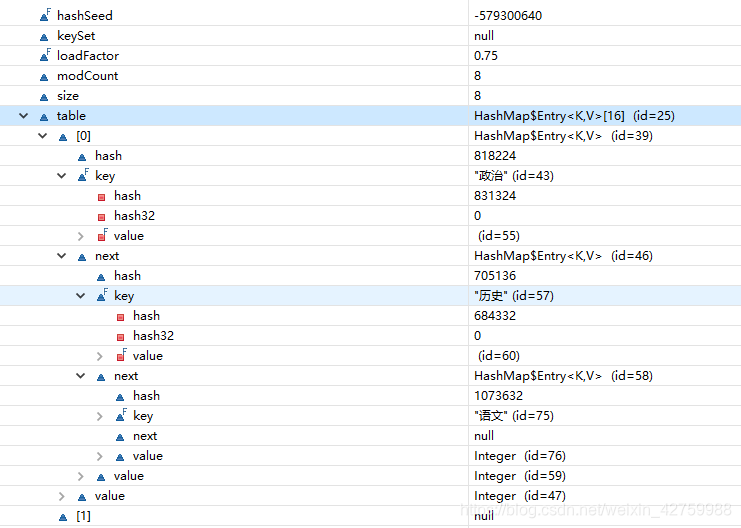Click the hash value 831324
Image resolution: width=741 pixels, height=528 pixels.
(495, 196)
